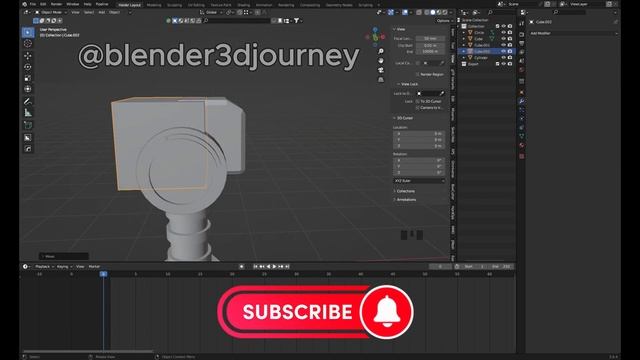This screenshot has height=360, width=640.
Task: Open the Add Modifier dropdown
Action: coord(573,33)
